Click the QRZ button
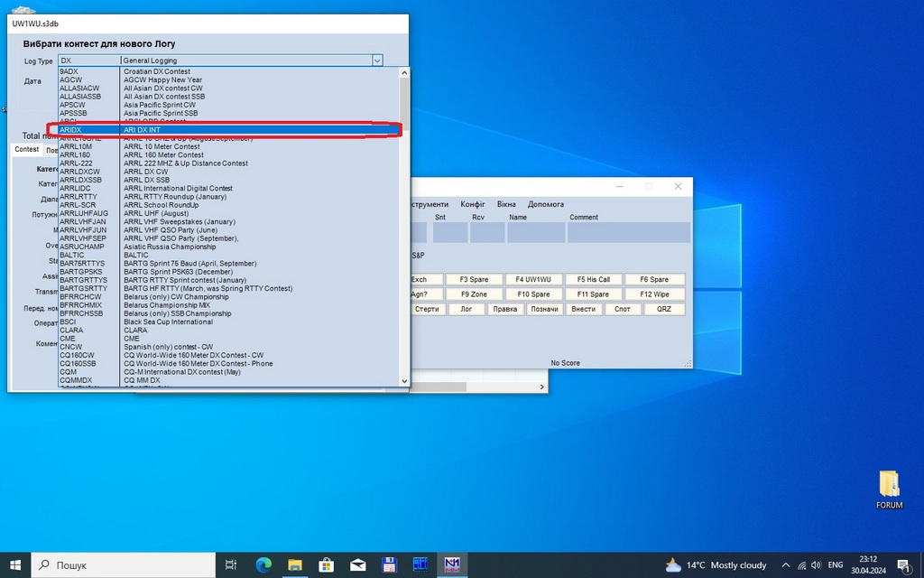The image size is (924, 578). (664, 309)
